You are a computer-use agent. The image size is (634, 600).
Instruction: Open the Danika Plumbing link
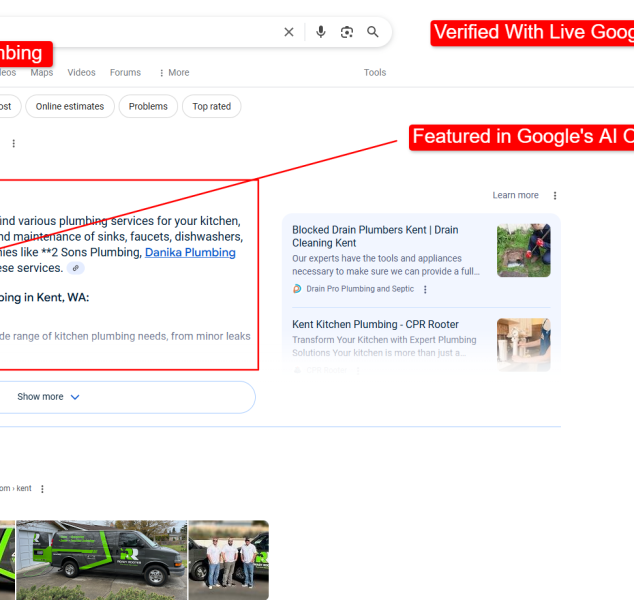[x=190, y=252]
